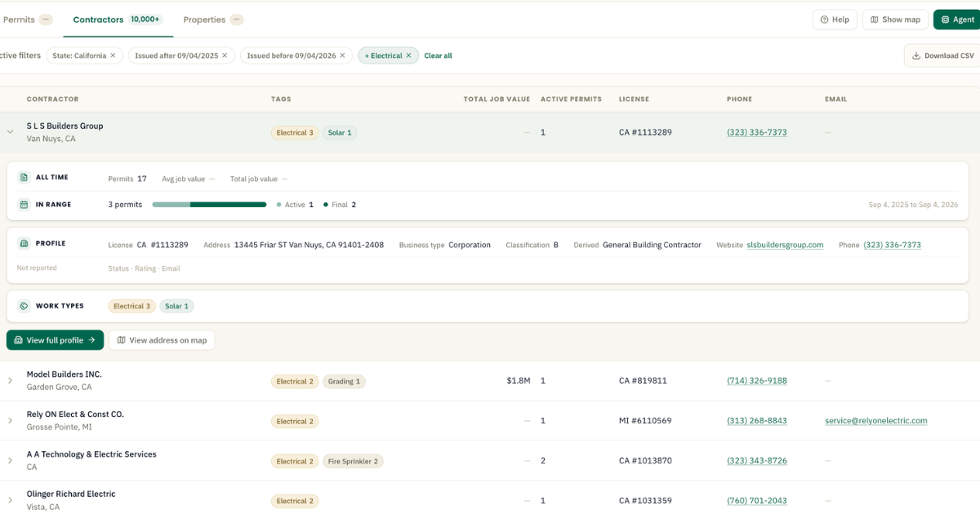Click Electrical 3 tag in S L S Builders row
This screenshot has height=514, width=980.
coord(295,133)
